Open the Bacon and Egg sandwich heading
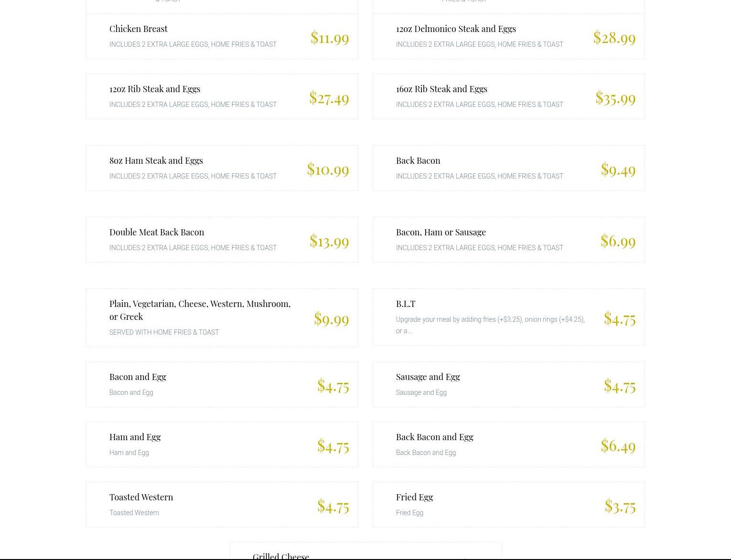Image resolution: width=731 pixels, height=560 pixels. click(138, 377)
